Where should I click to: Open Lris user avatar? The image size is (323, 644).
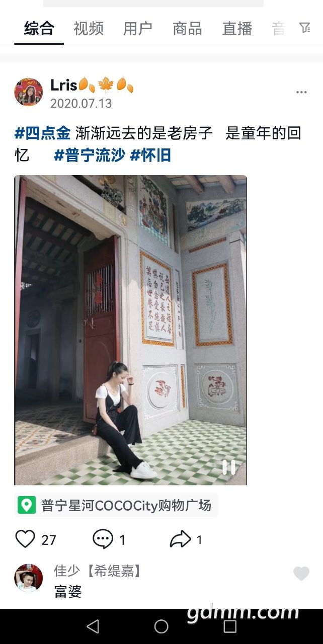(x=28, y=92)
